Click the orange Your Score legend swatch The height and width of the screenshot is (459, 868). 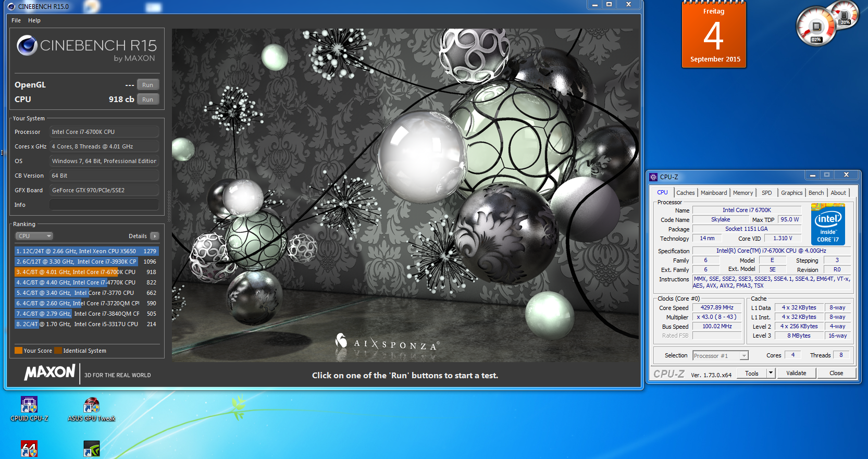point(18,351)
